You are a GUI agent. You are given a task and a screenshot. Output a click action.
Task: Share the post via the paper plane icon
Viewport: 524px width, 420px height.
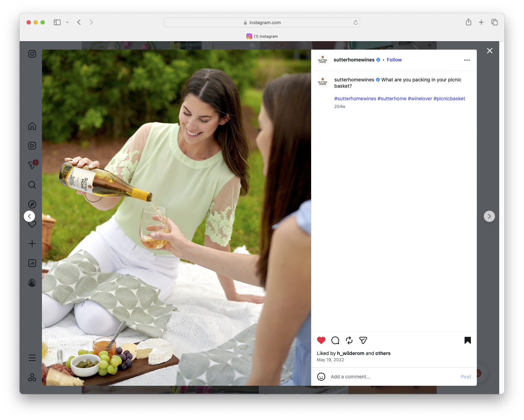(x=363, y=340)
